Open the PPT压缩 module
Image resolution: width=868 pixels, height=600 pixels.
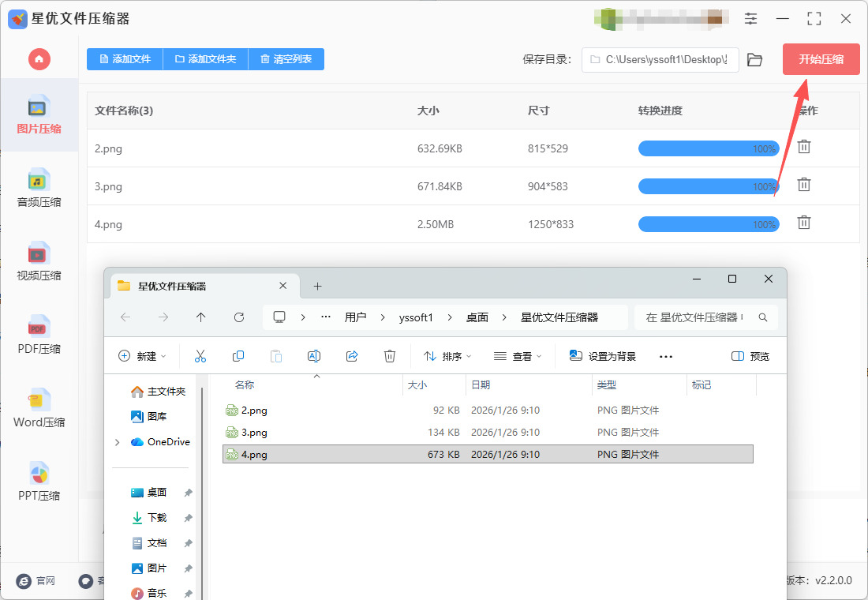(39, 482)
